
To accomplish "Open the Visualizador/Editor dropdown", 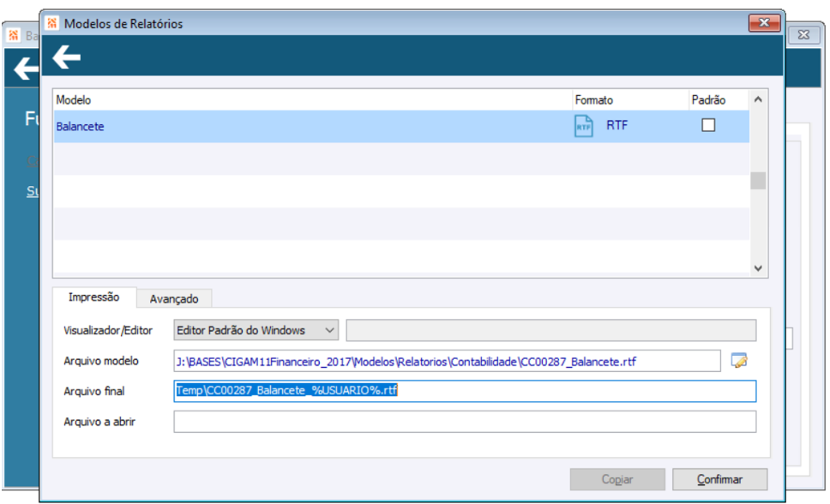I will [x=256, y=330].
